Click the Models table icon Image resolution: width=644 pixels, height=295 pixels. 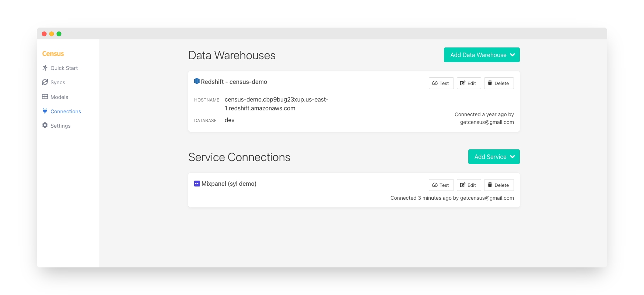click(x=45, y=97)
